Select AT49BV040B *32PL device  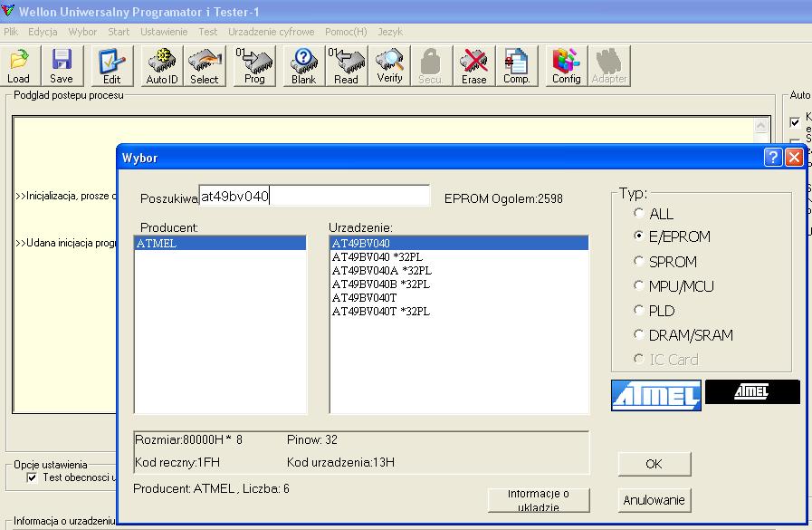coord(459,284)
